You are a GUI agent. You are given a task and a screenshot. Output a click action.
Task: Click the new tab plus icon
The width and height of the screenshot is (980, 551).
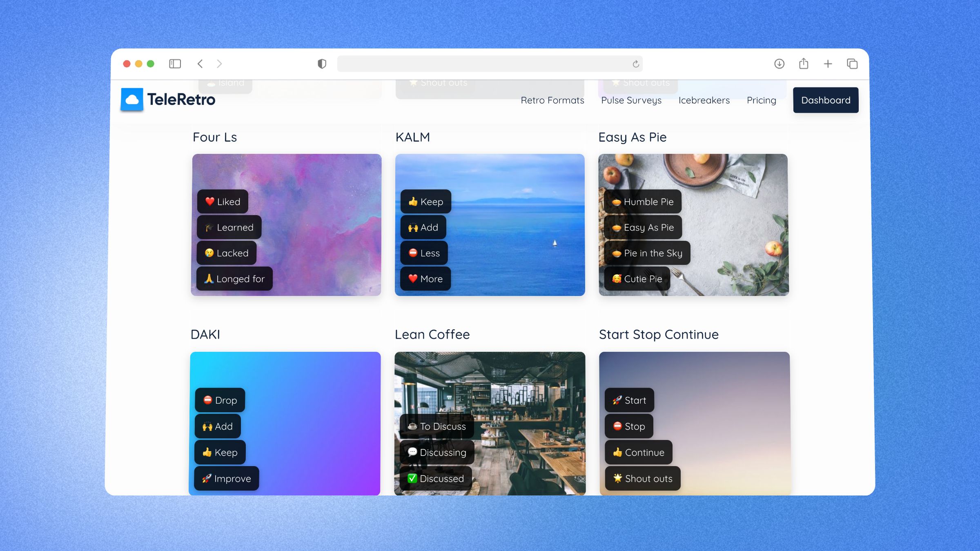(828, 63)
